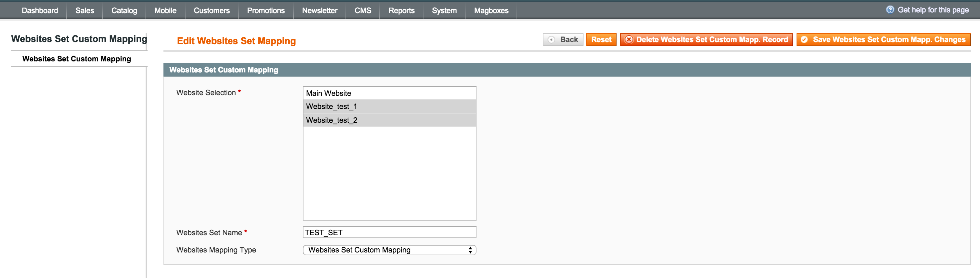Open the Mobile menu
The width and height of the screenshot is (980, 278).
(165, 11)
